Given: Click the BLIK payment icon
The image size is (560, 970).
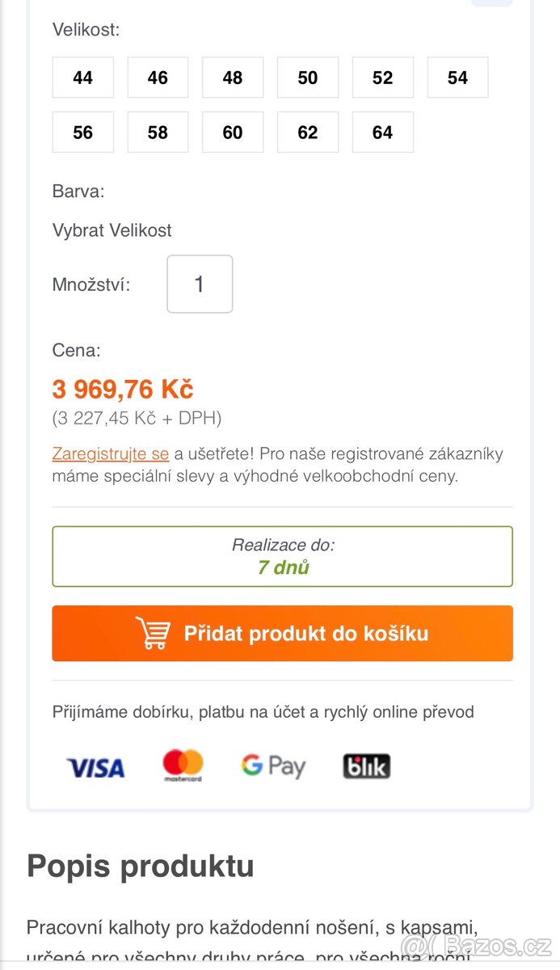Looking at the screenshot, I should tap(366, 766).
